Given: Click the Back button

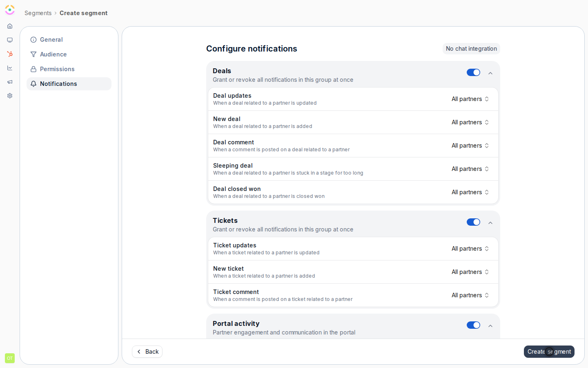Looking at the screenshot, I should tap(147, 352).
